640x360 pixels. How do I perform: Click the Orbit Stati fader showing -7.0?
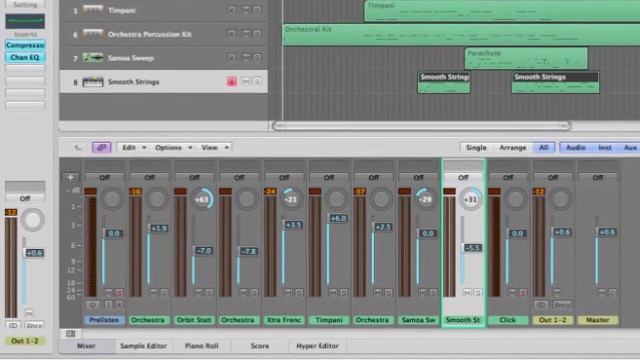click(203, 251)
